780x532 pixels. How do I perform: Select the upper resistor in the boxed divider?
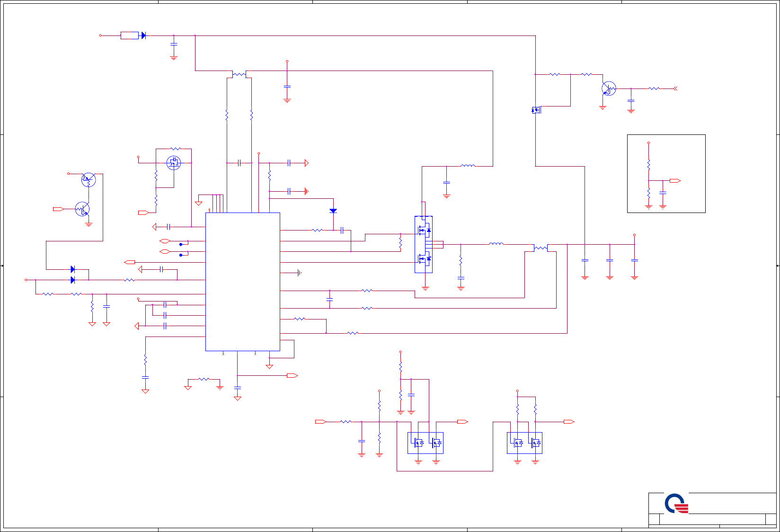pyautogui.click(x=649, y=165)
